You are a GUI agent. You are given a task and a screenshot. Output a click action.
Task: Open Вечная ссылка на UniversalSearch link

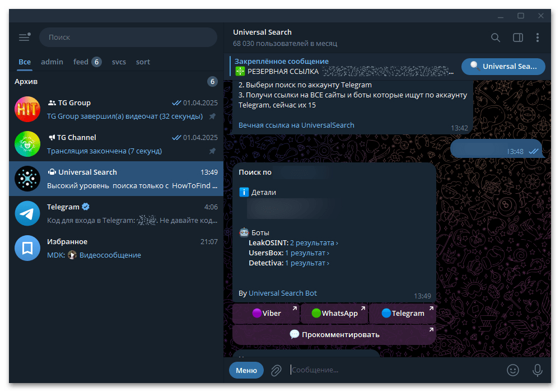(296, 125)
